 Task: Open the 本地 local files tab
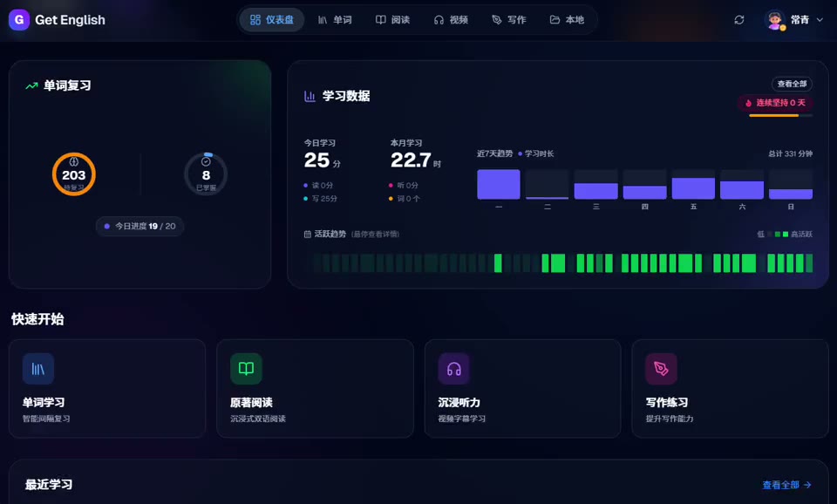(x=567, y=20)
